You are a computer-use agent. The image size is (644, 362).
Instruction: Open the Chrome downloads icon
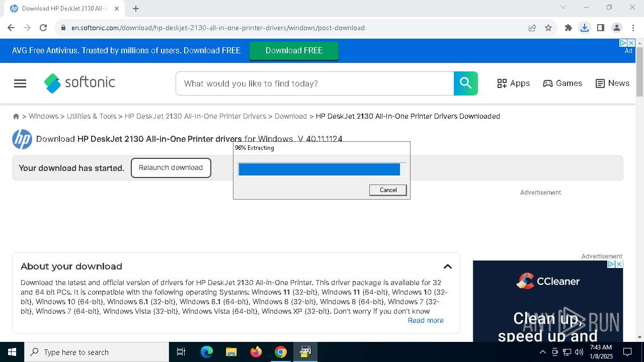[x=585, y=28]
